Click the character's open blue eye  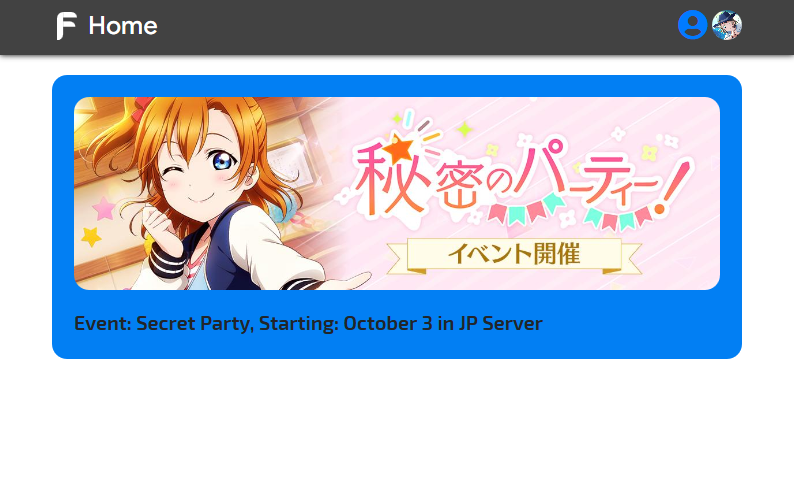[x=223, y=162]
